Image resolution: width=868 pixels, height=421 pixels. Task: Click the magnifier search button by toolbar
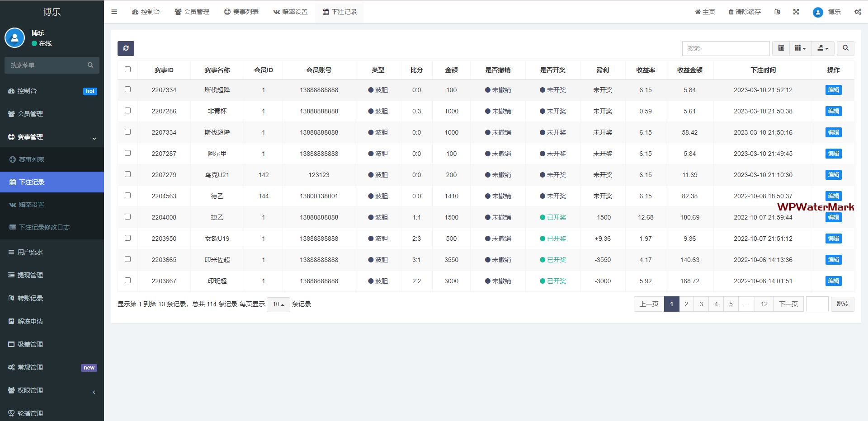tap(845, 48)
